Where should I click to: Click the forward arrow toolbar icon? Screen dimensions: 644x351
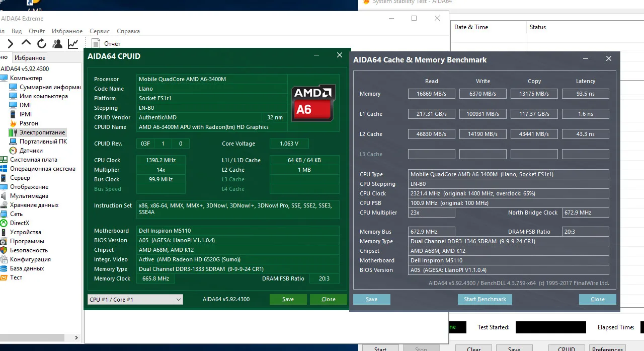click(x=11, y=43)
